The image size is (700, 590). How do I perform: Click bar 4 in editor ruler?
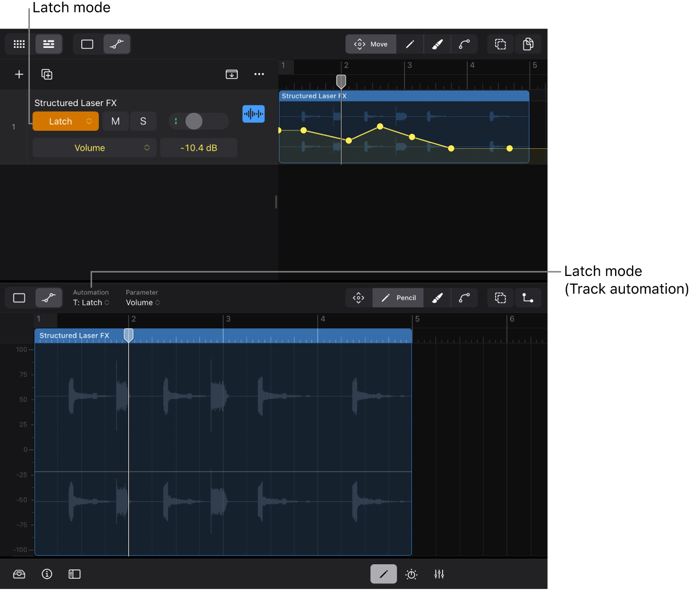point(323,319)
